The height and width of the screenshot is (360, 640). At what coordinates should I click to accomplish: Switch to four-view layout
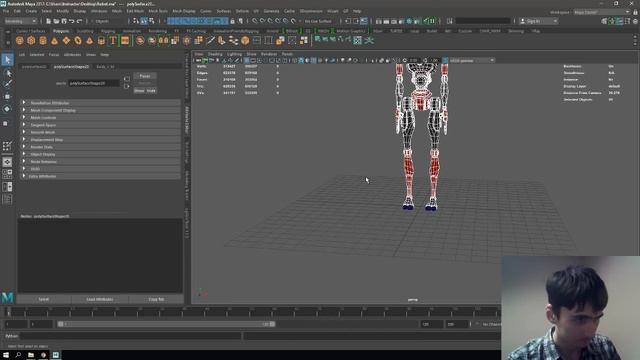click(x=7, y=174)
